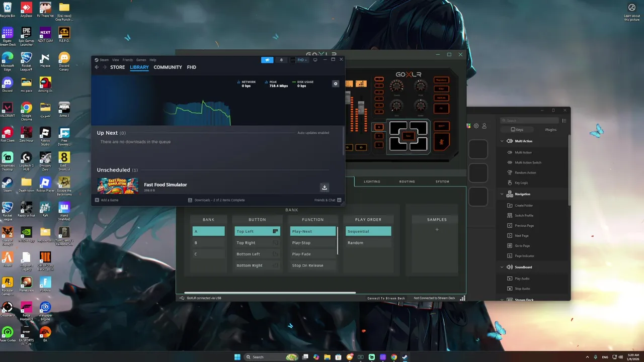Toggle Stream Deck action list view icon
Viewport: 644px width, 362px height.
(x=564, y=121)
